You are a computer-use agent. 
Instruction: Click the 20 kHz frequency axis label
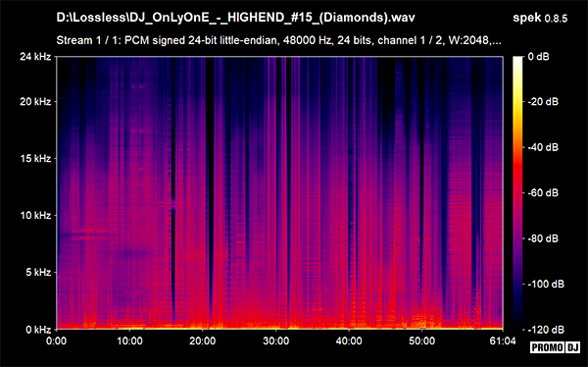pyautogui.click(x=35, y=101)
